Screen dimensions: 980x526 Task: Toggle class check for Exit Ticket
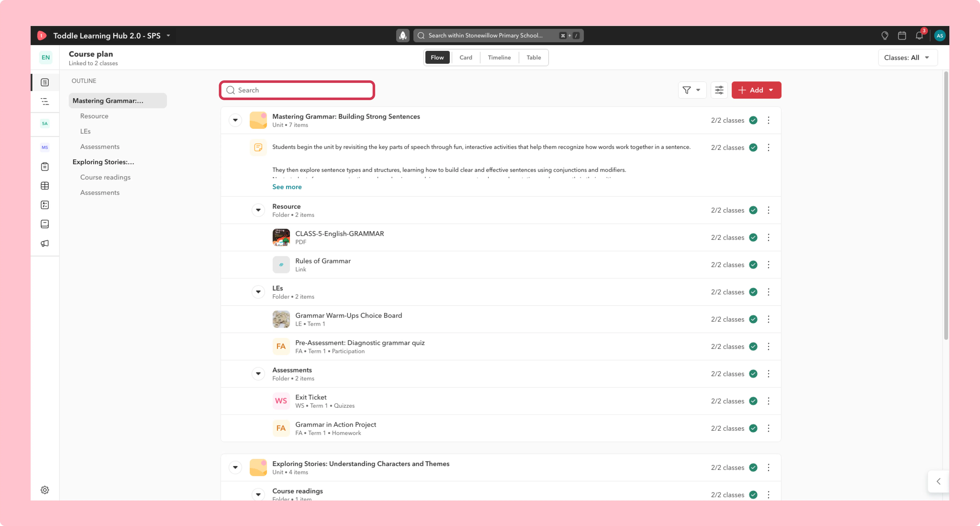(753, 401)
